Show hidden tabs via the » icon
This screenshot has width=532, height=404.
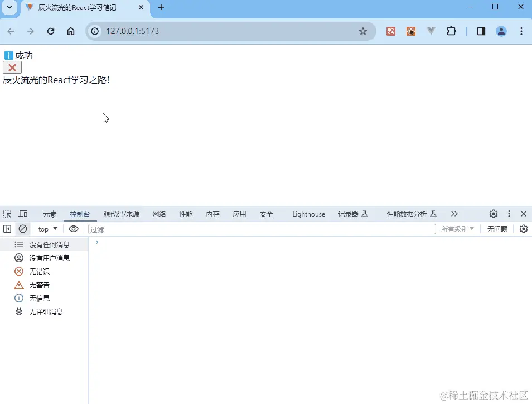pyautogui.click(x=454, y=214)
